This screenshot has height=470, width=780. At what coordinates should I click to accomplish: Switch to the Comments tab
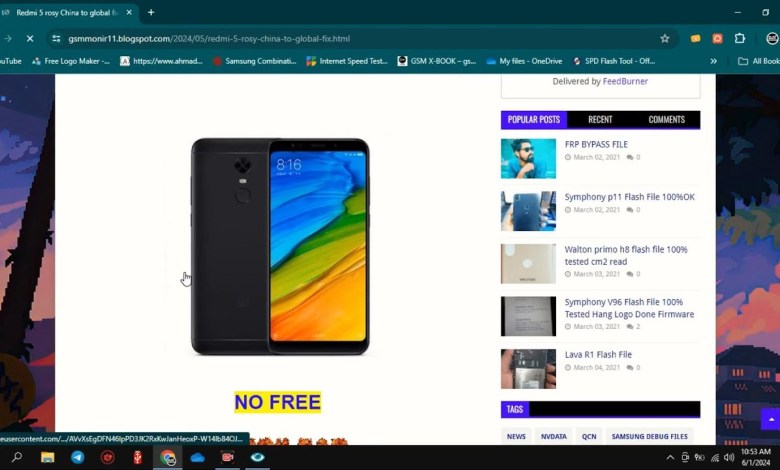(667, 119)
